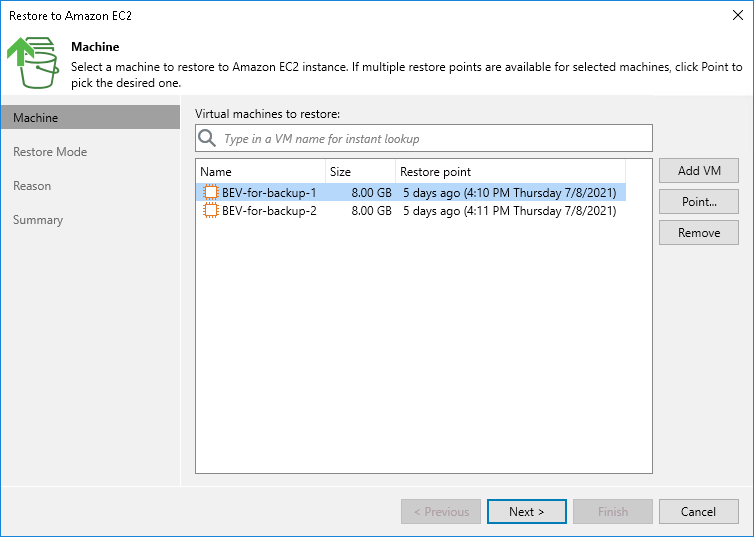The width and height of the screenshot is (754, 537).
Task: Go to the Restore Mode step
Action: [x=50, y=152]
